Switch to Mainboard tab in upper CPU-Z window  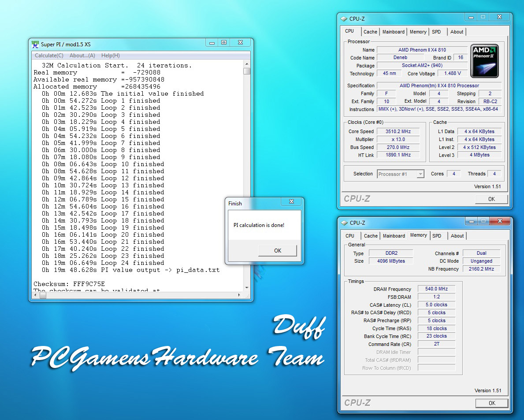tap(394, 32)
